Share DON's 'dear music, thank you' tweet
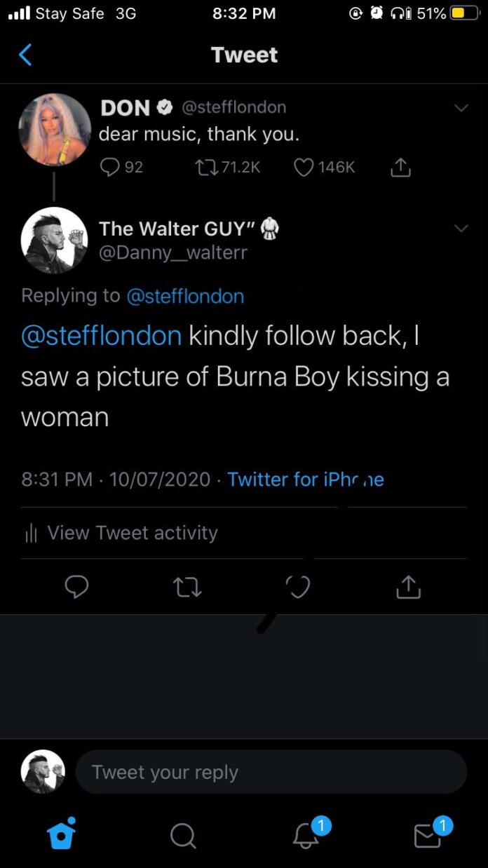 click(400, 167)
